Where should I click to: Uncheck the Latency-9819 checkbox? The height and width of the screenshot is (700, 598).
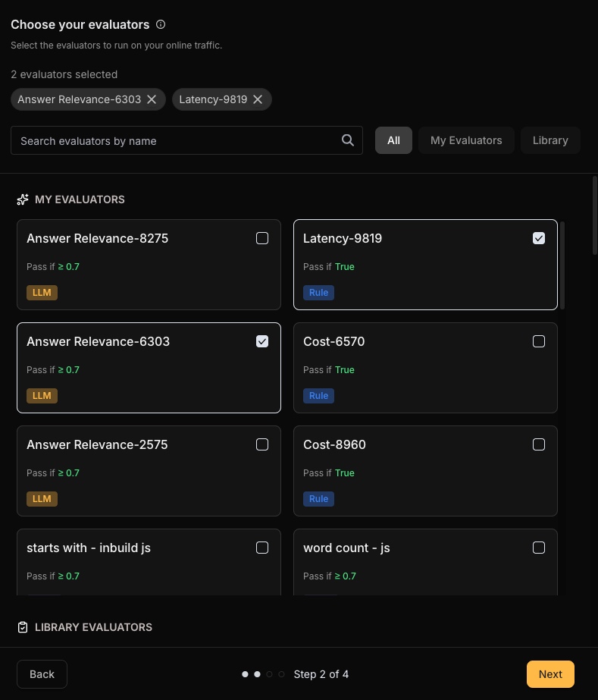pos(539,238)
